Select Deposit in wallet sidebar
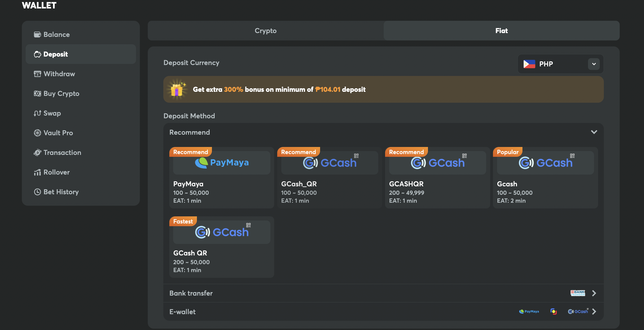 [x=81, y=54]
